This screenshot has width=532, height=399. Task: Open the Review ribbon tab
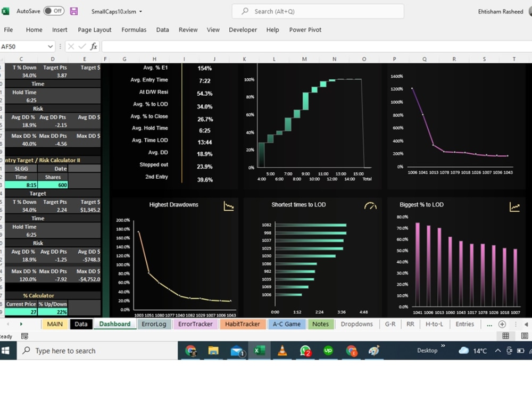click(x=188, y=30)
